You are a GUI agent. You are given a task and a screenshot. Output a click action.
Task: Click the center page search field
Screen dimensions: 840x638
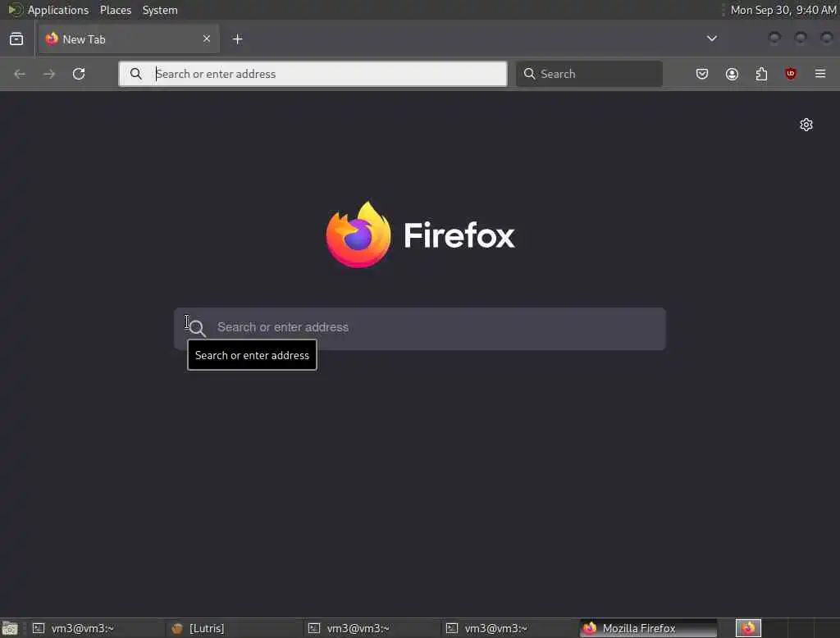pos(419,328)
